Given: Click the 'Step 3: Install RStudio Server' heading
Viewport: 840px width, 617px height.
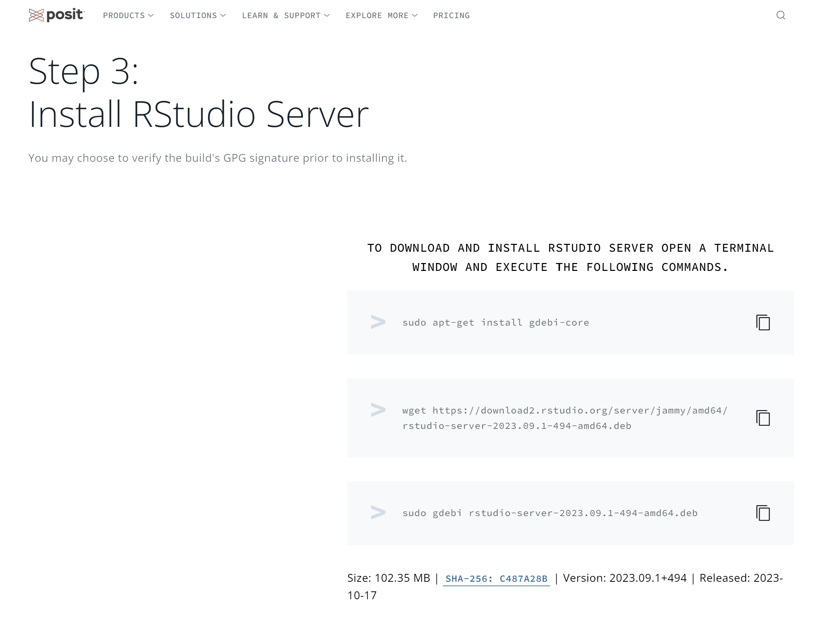Looking at the screenshot, I should click(199, 93).
